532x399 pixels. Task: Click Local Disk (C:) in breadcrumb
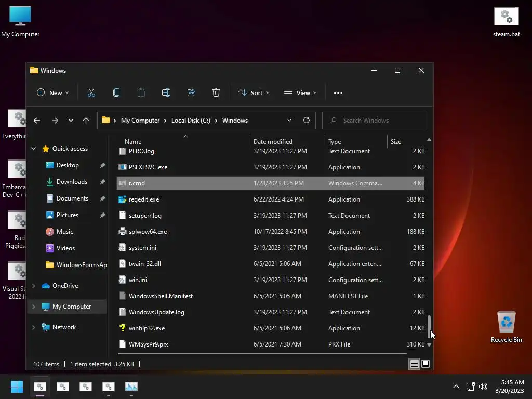click(191, 121)
